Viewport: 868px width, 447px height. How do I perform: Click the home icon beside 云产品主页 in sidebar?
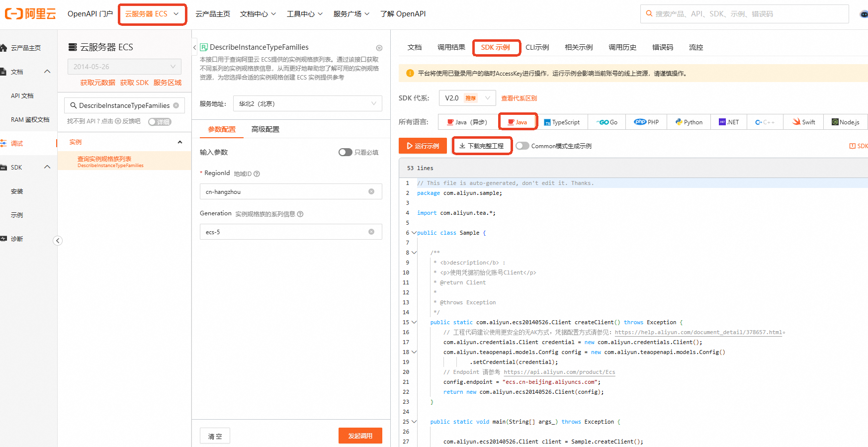[x=3, y=48]
